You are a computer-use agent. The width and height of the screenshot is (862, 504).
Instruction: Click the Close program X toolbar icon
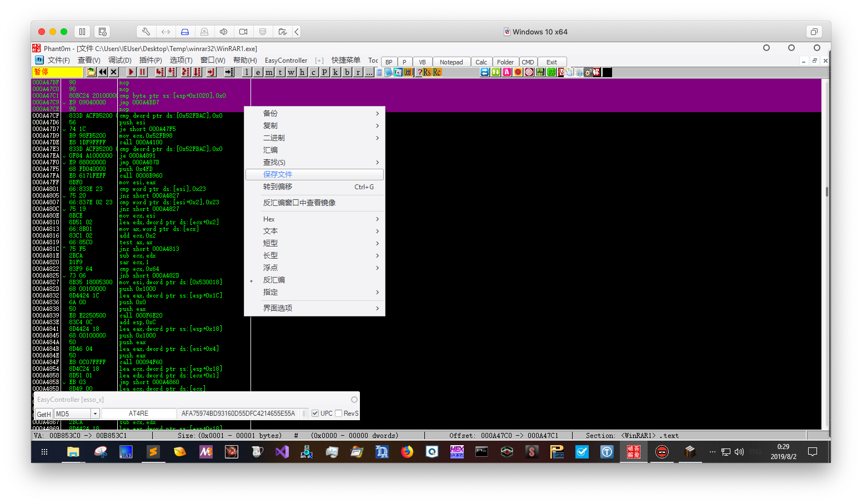tap(113, 72)
